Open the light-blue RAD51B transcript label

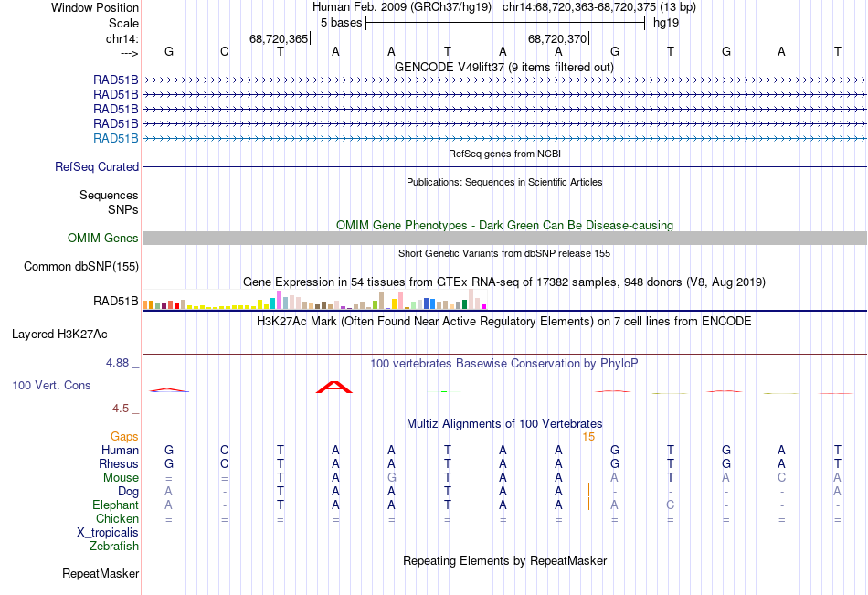[x=116, y=139]
